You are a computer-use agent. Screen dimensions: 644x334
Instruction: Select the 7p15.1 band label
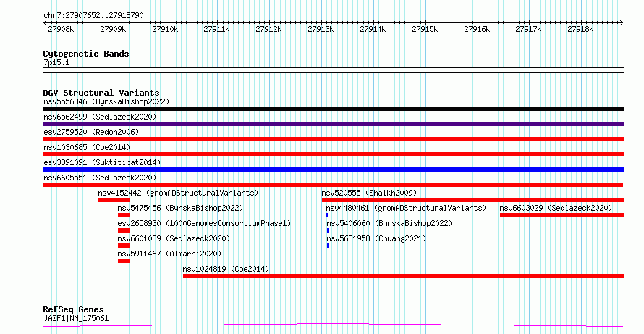(56, 62)
